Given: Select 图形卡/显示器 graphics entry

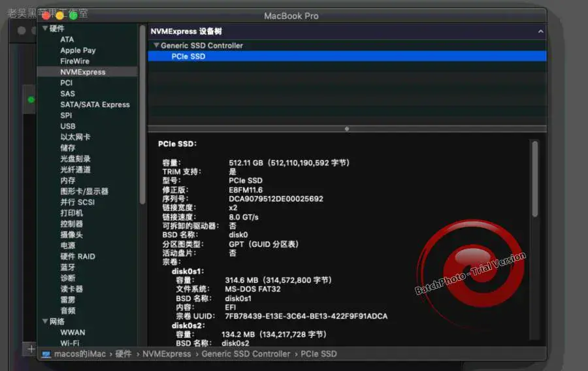Looking at the screenshot, I should tap(84, 191).
